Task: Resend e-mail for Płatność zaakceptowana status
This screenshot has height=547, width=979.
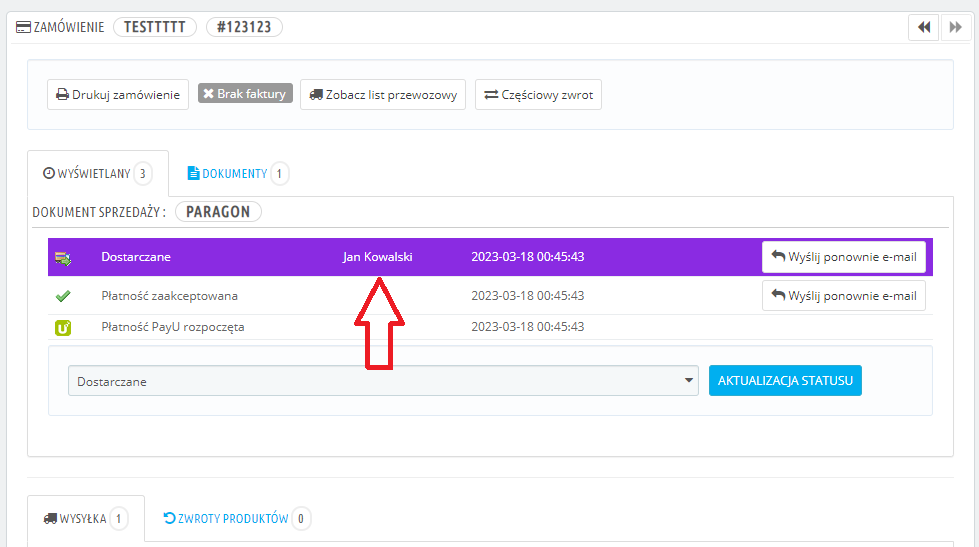Action: point(844,296)
